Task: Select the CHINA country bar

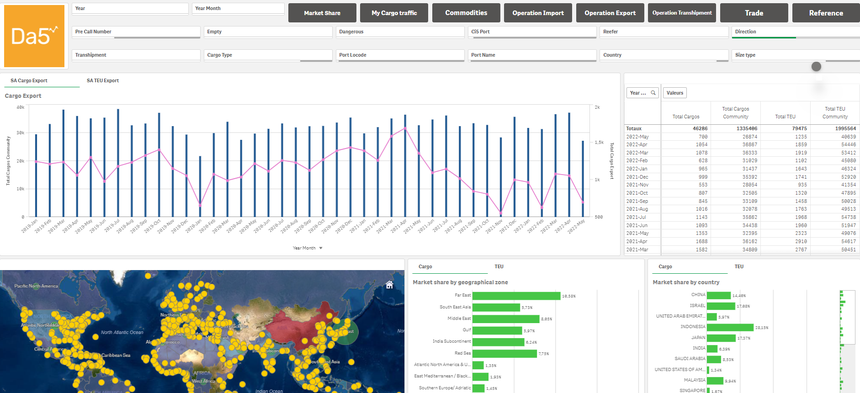Action: [718, 295]
